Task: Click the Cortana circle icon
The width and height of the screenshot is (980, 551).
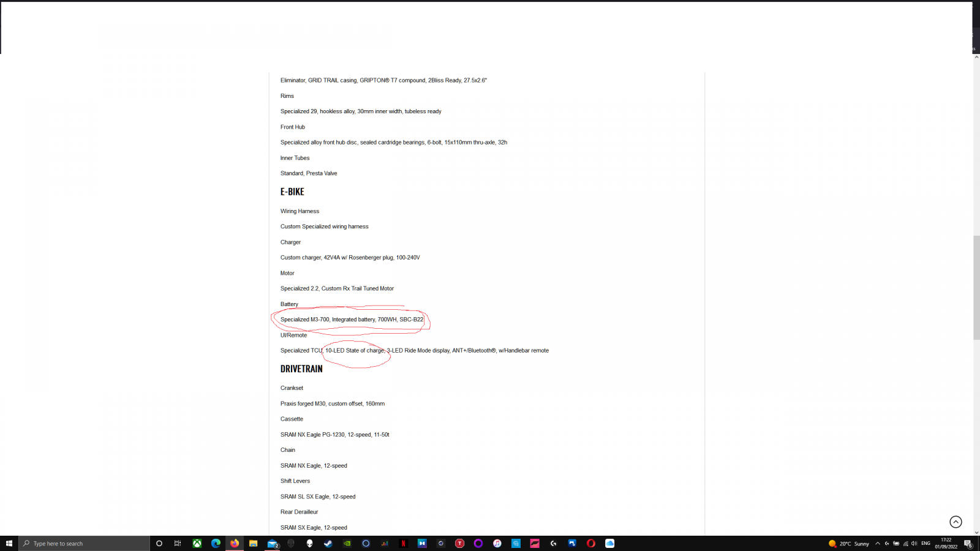Action: (x=159, y=543)
